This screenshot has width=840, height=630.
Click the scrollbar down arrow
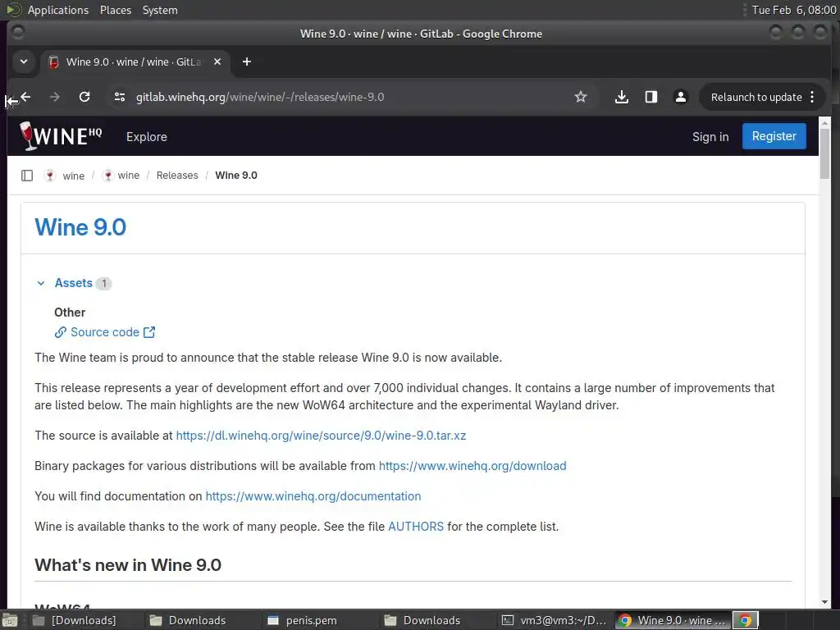coord(825,602)
